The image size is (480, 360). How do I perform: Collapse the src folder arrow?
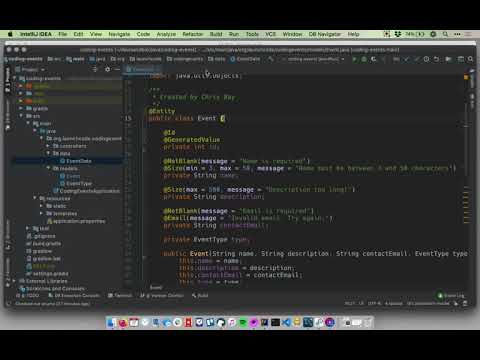21,116
